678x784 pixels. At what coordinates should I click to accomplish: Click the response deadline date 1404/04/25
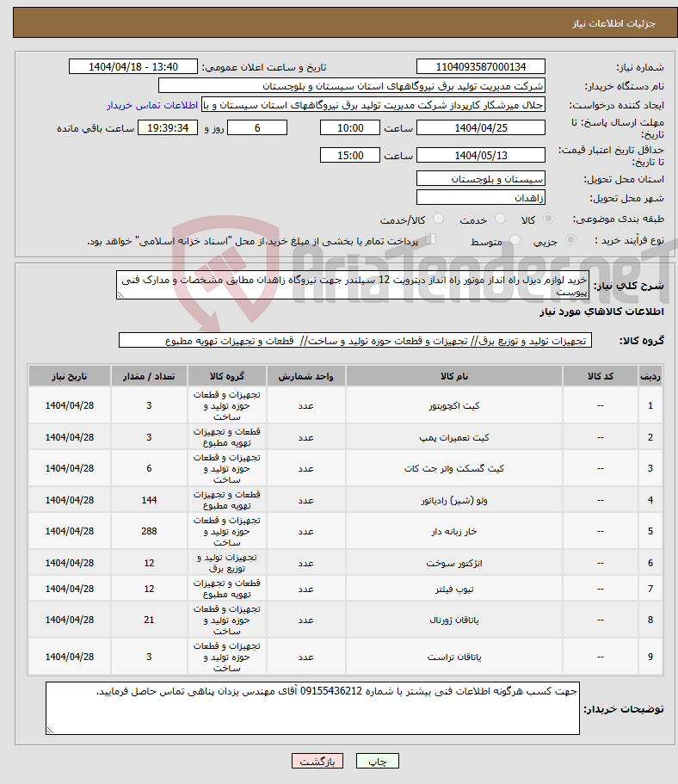[x=480, y=128]
